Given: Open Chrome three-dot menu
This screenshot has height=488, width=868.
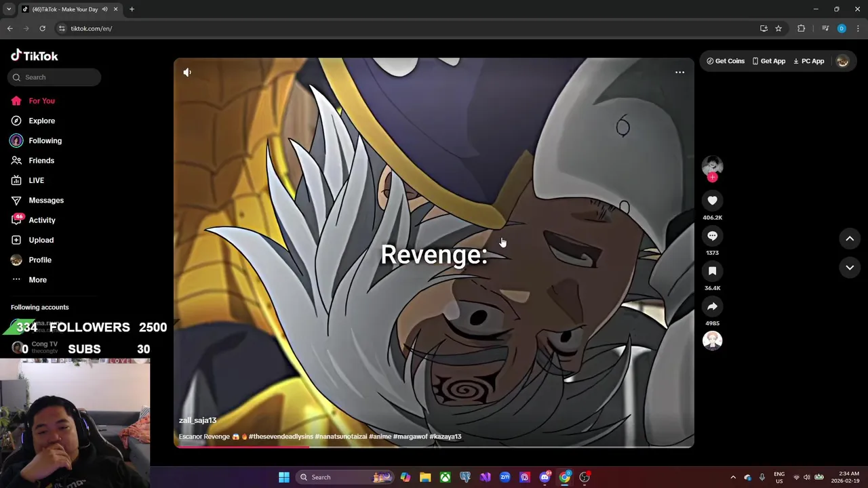Looking at the screenshot, I should [858, 28].
